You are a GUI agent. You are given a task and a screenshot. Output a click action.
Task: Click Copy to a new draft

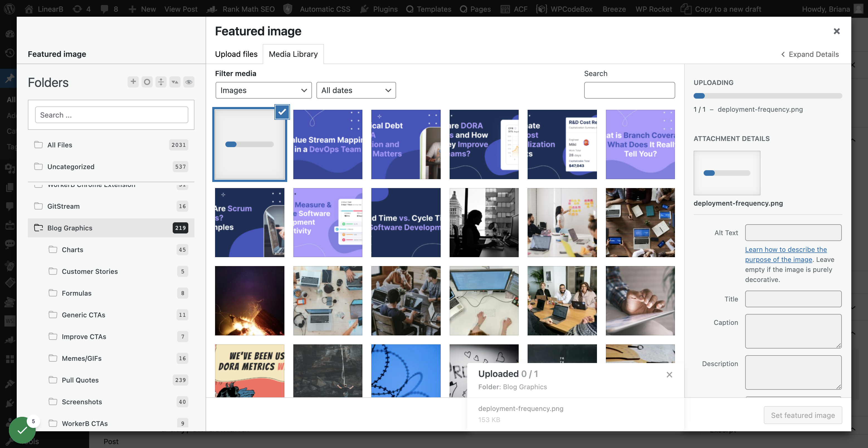(x=721, y=9)
